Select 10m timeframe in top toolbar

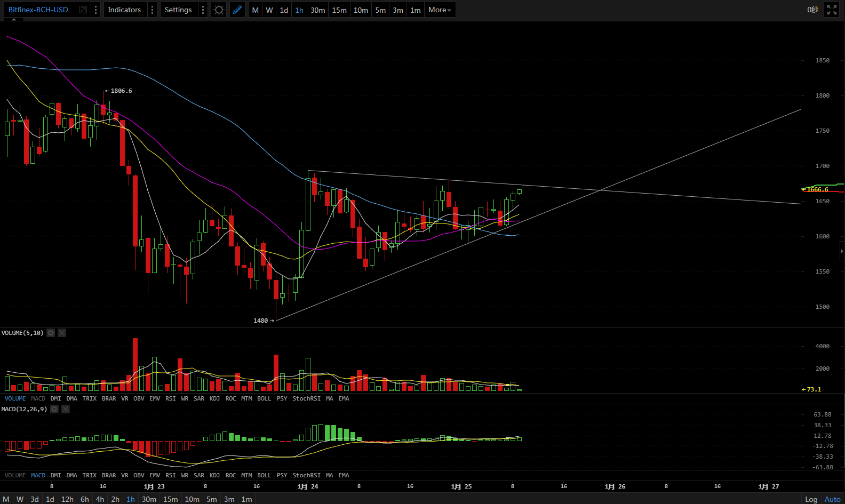coord(361,10)
